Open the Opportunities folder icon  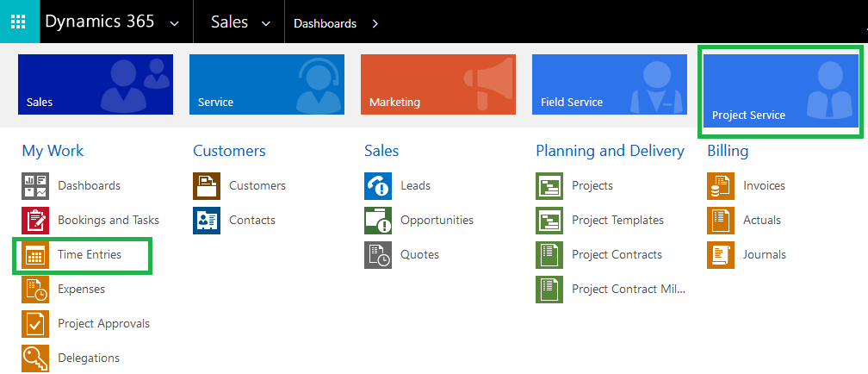point(378,220)
